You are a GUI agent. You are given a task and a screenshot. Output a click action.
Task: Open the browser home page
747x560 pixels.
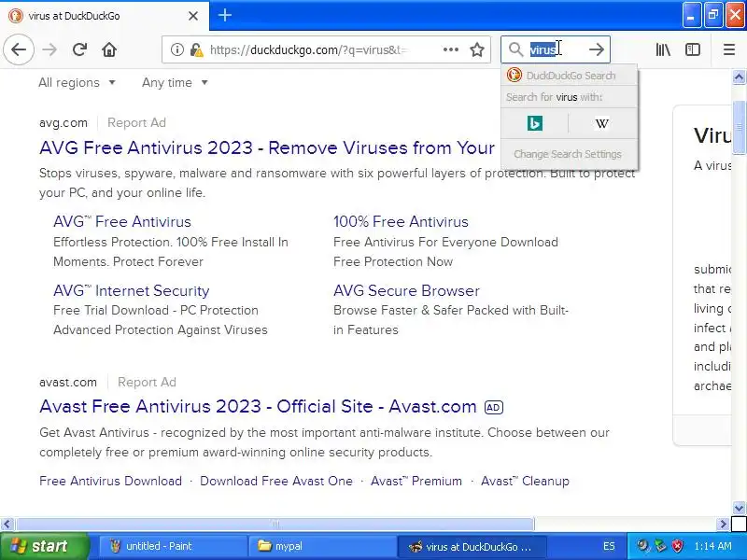click(109, 49)
